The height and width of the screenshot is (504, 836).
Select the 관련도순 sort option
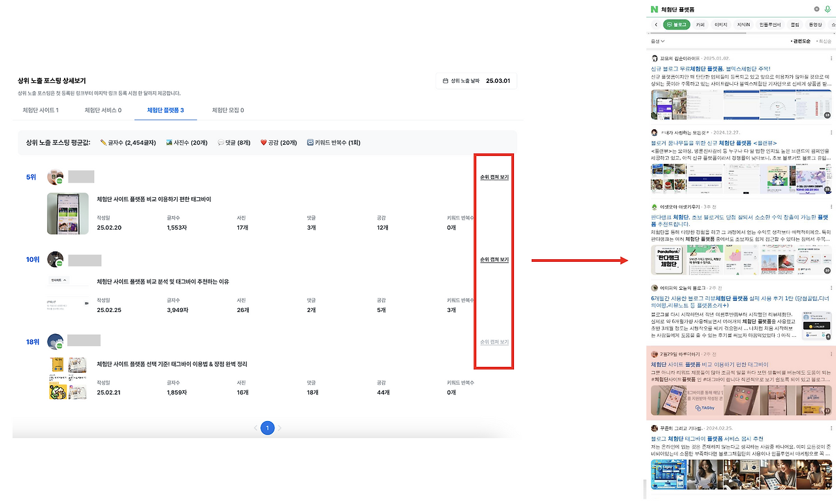click(x=800, y=41)
